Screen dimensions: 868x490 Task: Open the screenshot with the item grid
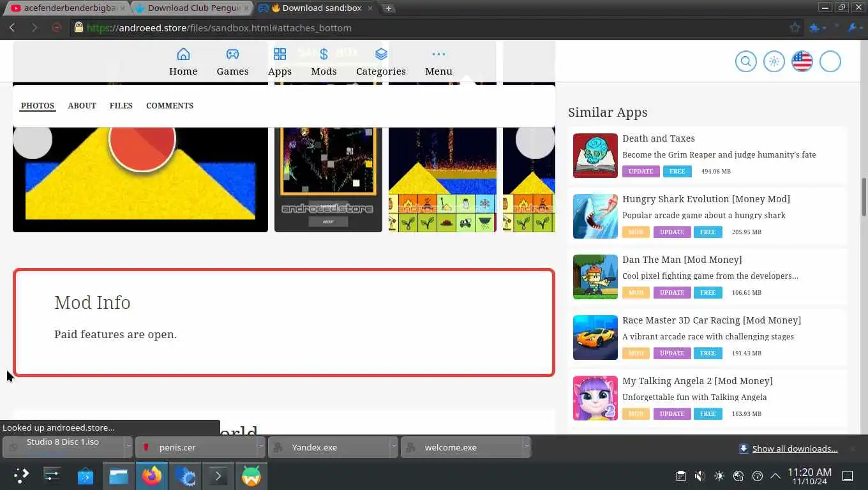tap(442, 179)
